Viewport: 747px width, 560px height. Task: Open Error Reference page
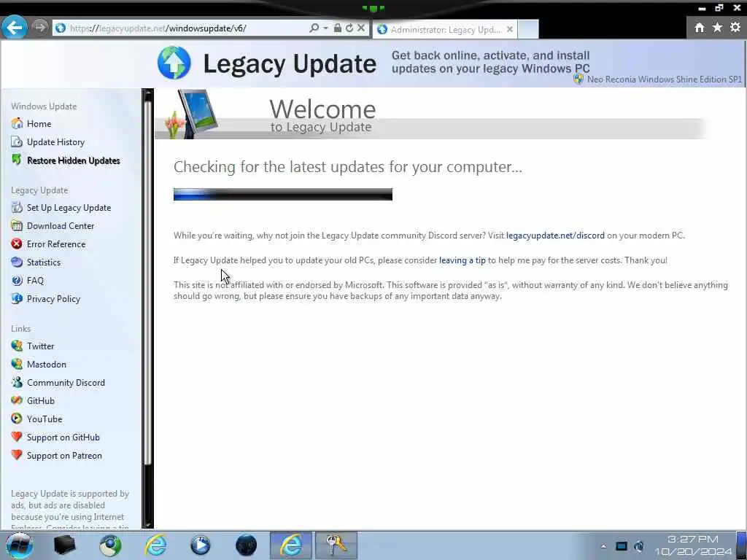(56, 244)
